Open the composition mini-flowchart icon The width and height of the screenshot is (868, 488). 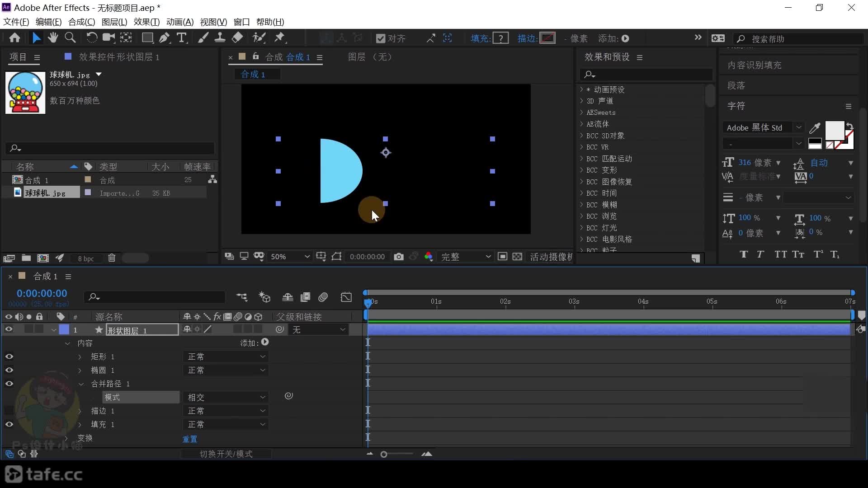tap(242, 297)
